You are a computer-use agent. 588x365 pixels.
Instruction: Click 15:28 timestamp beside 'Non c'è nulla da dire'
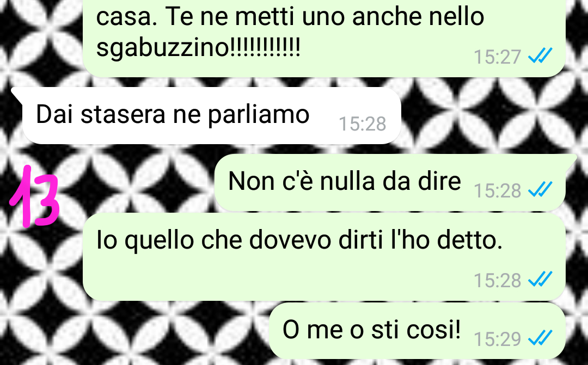(x=497, y=191)
